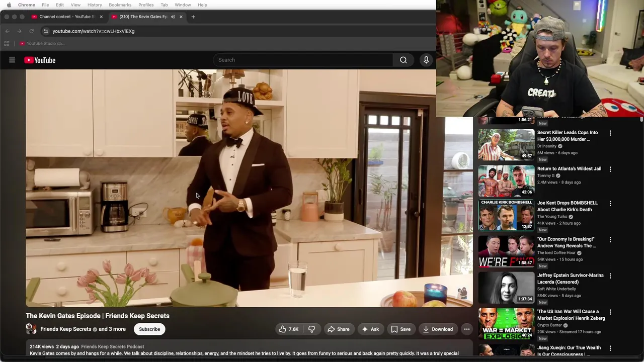Reload the page in Chrome
The height and width of the screenshot is (362, 644).
[31, 31]
